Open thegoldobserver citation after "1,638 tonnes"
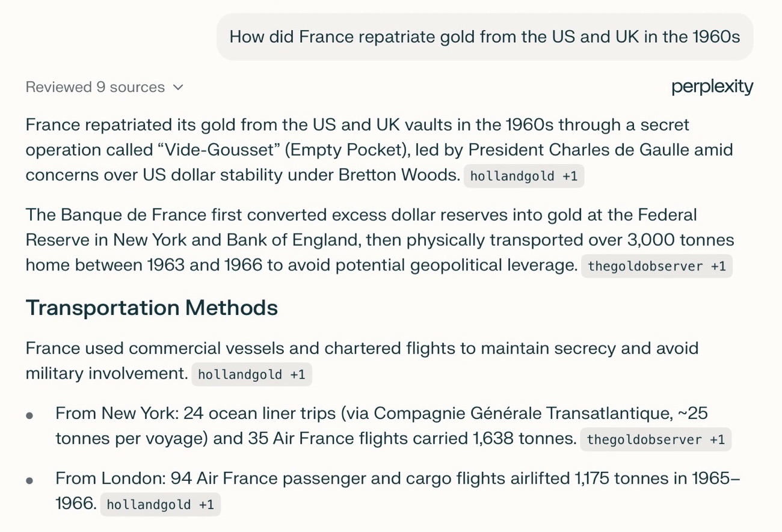 (656, 439)
